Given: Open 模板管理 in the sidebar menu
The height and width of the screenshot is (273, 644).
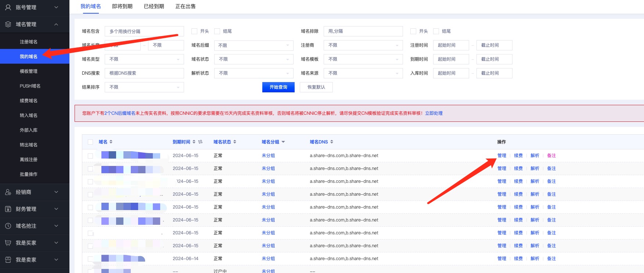Looking at the screenshot, I should pyautogui.click(x=29, y=71).
